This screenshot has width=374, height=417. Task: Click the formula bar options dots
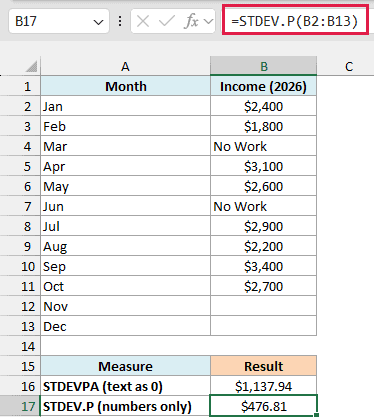pyautogui.click(x=120, y=22)
